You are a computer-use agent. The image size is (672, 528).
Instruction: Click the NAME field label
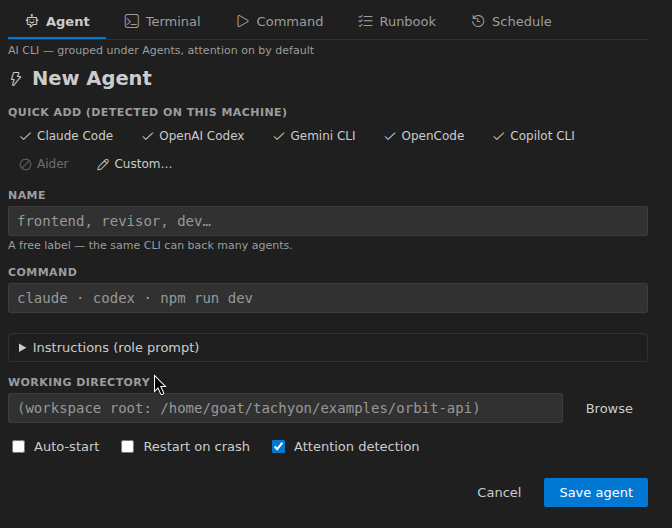[27, 195]
